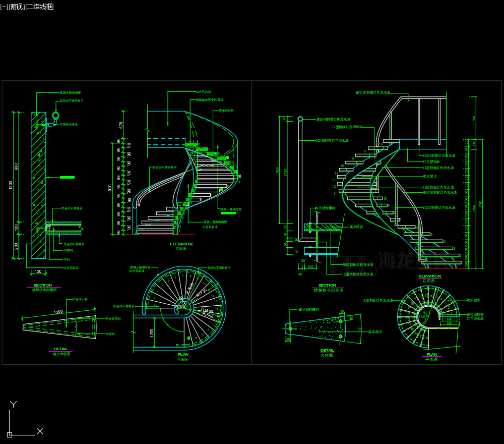Select ELEVATION title in the right sheet

point(430,276)
